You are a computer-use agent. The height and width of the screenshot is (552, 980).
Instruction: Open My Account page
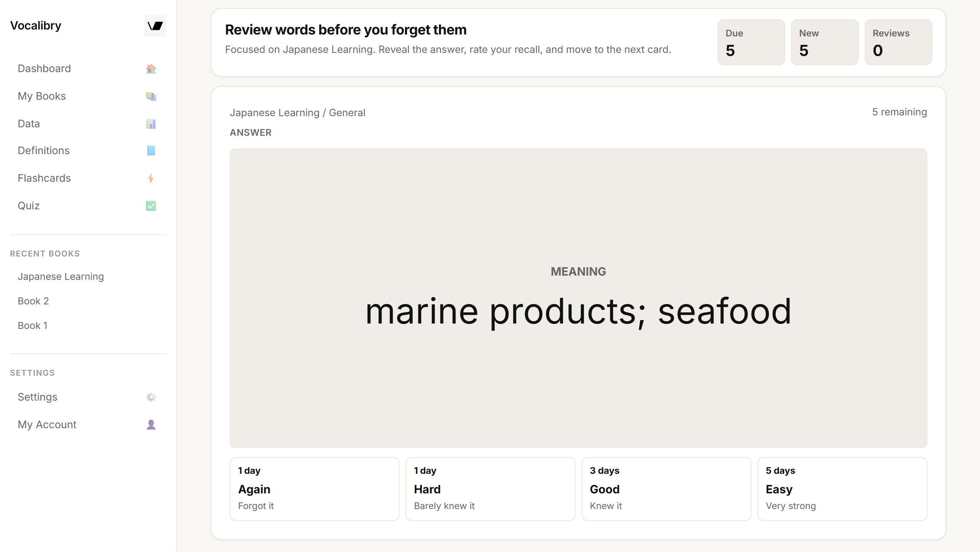tap(88, 425)
